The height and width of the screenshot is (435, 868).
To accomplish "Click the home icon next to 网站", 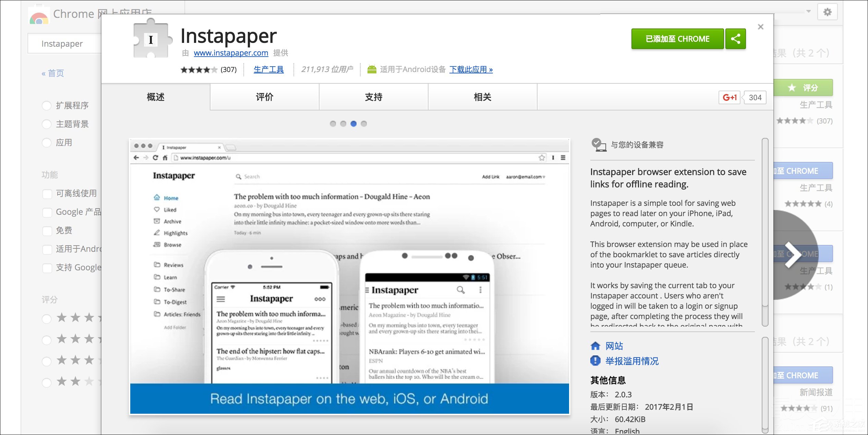I will coord(595,346).
